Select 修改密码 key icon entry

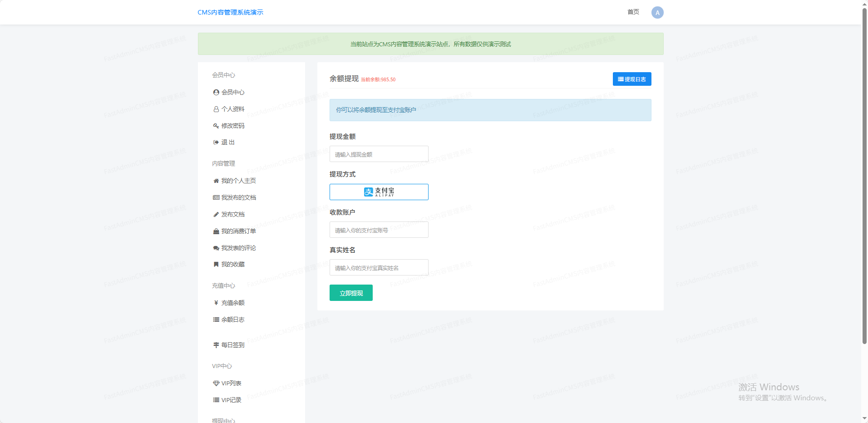[229, 126]
